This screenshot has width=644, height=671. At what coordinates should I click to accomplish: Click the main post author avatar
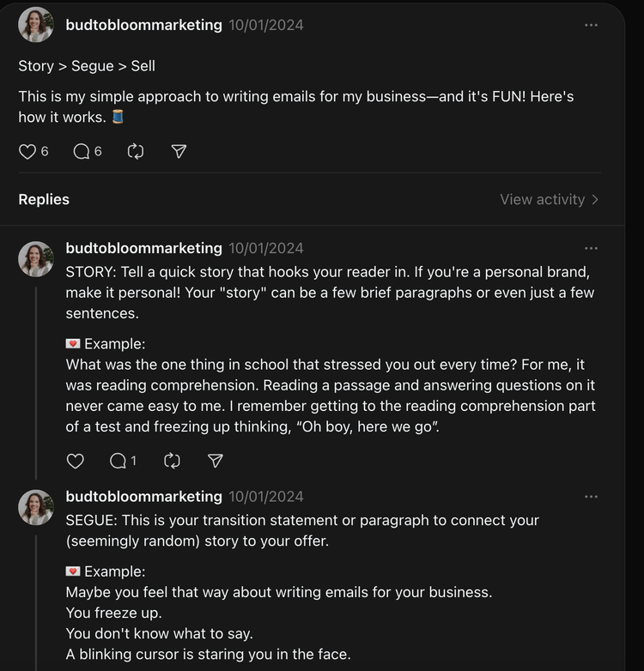36,26
